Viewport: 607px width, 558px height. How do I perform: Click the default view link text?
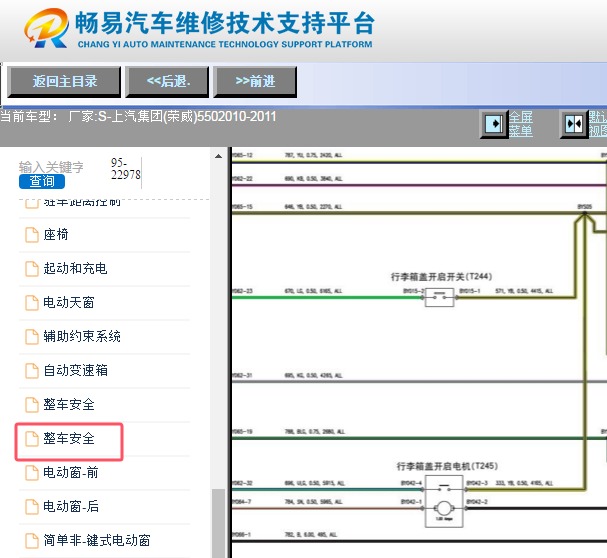[598, 124]
